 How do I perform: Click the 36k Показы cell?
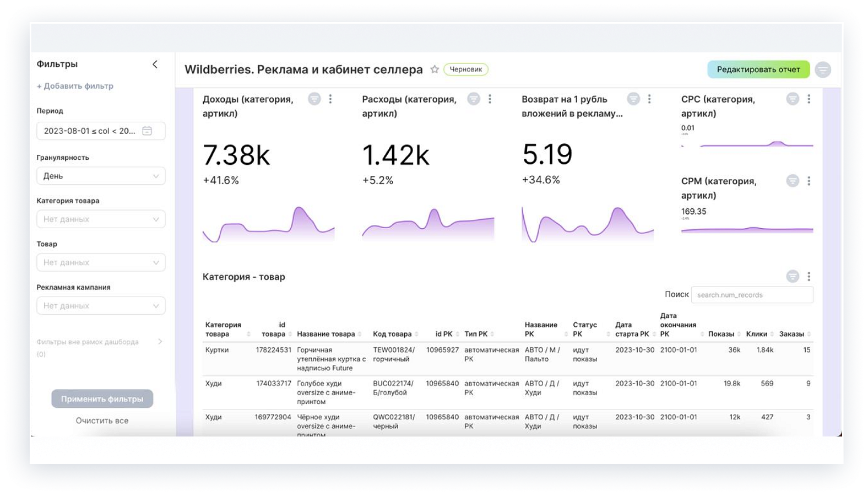pyautogui.click(x=734, y=350)
